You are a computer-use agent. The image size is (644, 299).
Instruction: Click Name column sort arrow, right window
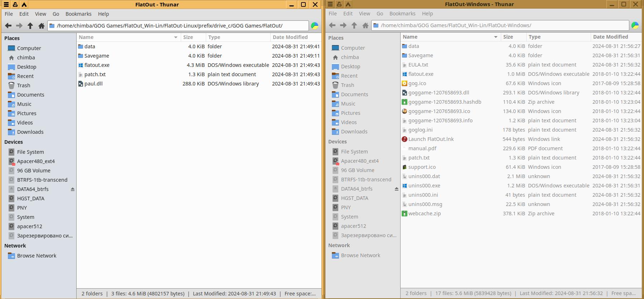click(496, 37)
